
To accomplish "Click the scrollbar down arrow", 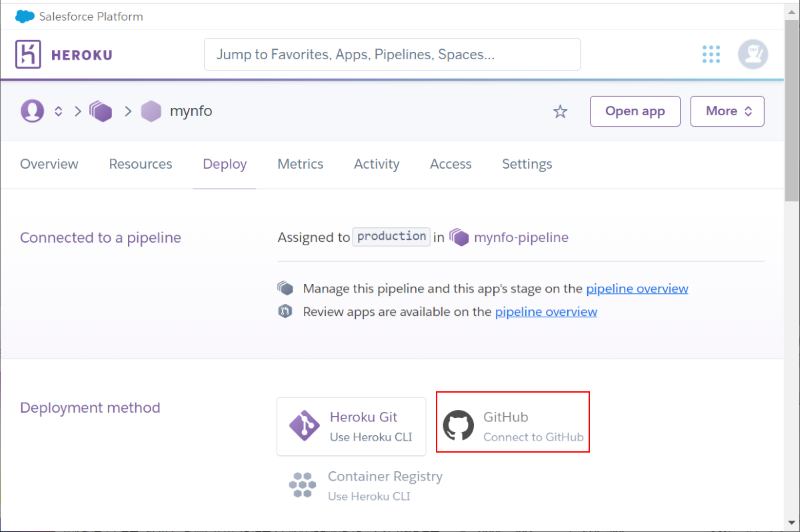I will 791,522.
